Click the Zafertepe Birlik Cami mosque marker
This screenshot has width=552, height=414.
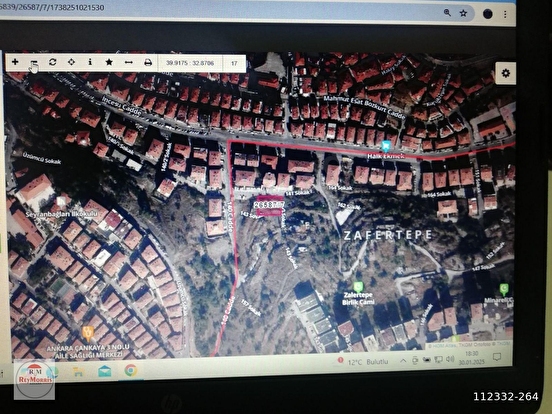(358, 287)
